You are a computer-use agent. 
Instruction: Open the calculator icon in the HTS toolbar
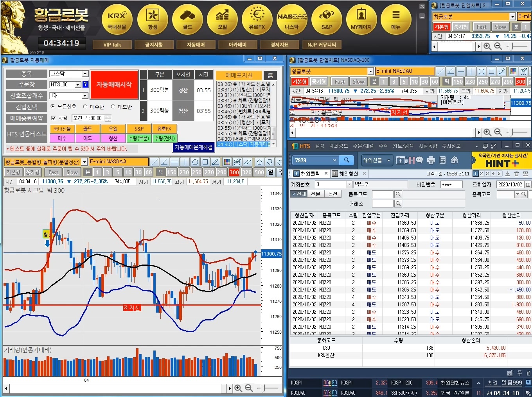coord(443,160)
